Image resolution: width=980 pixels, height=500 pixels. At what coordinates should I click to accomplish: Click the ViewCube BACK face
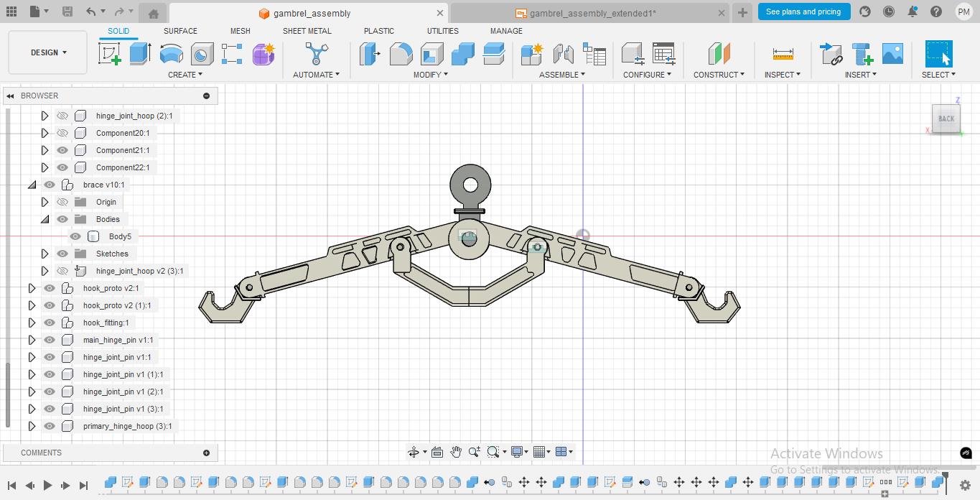click(946, 119)
